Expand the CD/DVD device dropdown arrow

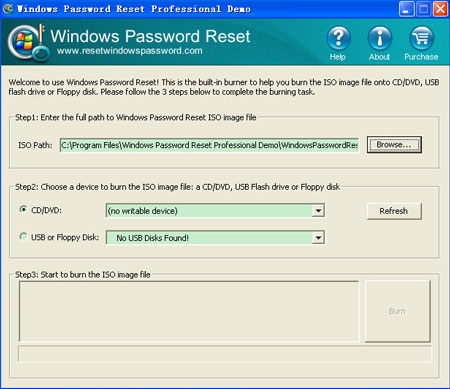318,211
